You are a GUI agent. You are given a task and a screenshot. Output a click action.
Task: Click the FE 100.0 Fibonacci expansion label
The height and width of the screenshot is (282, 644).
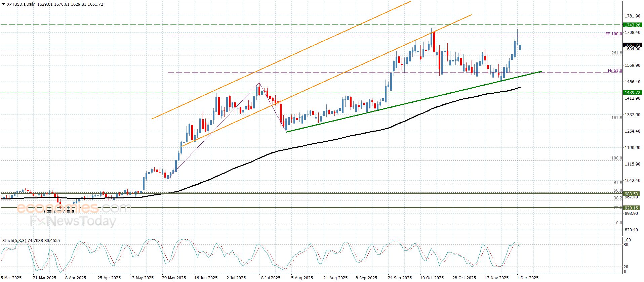[x=613, y=34]
